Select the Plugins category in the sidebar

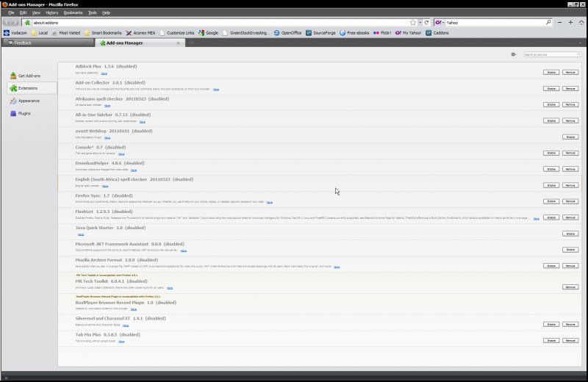point(32,113)
